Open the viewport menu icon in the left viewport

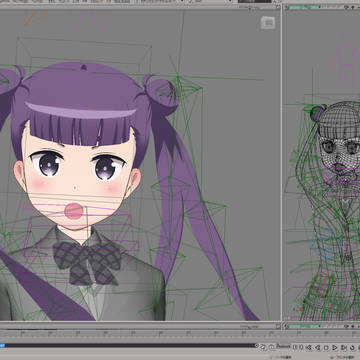pos(268,23)
